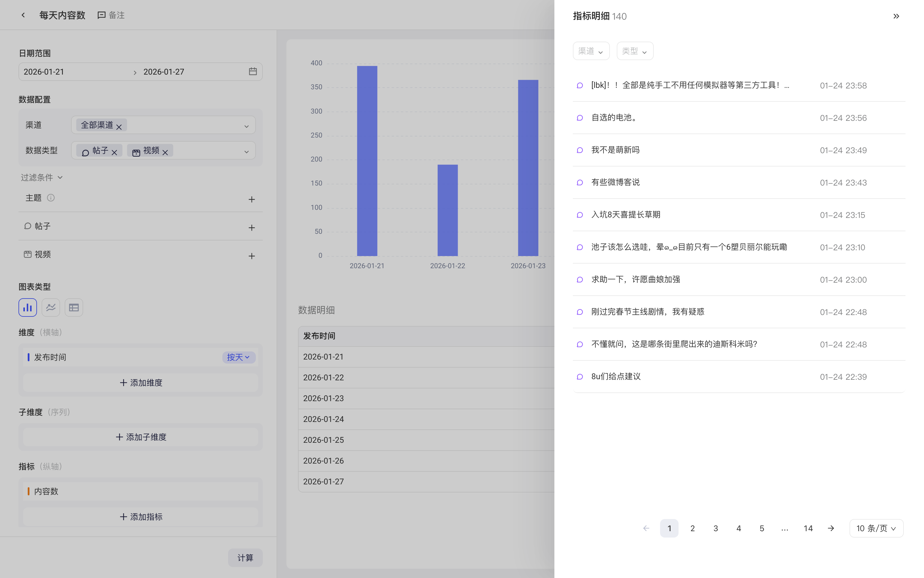Open the 10 条/页 page size dropdown
The height and width of the screenshot is (578, 924).
[x=876, y=528]
